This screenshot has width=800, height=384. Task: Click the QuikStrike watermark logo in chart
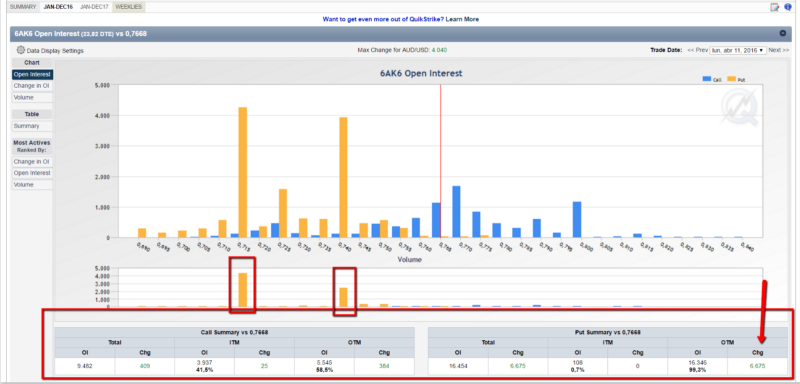(739, 107)
